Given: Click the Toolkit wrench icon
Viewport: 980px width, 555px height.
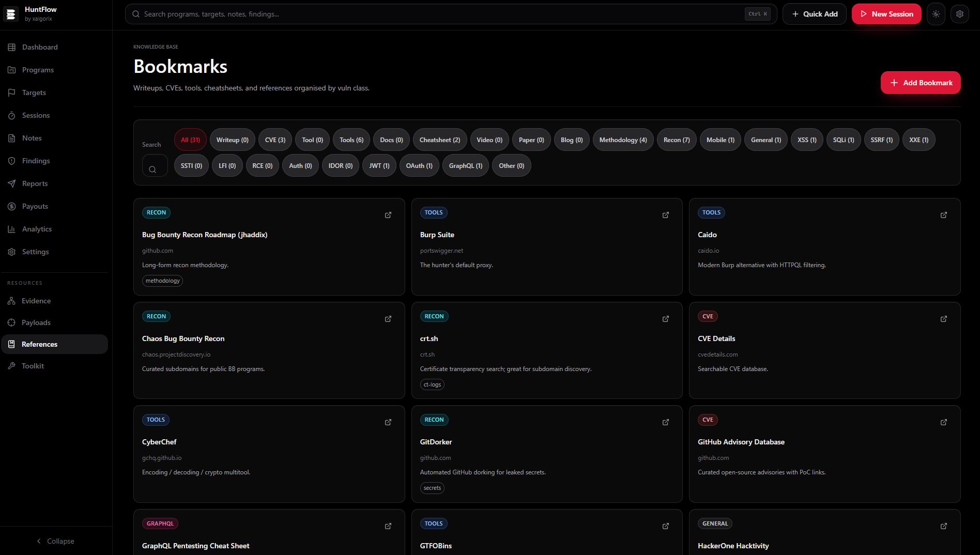Looking at the screenshot, I should click(x=11, y=366).
